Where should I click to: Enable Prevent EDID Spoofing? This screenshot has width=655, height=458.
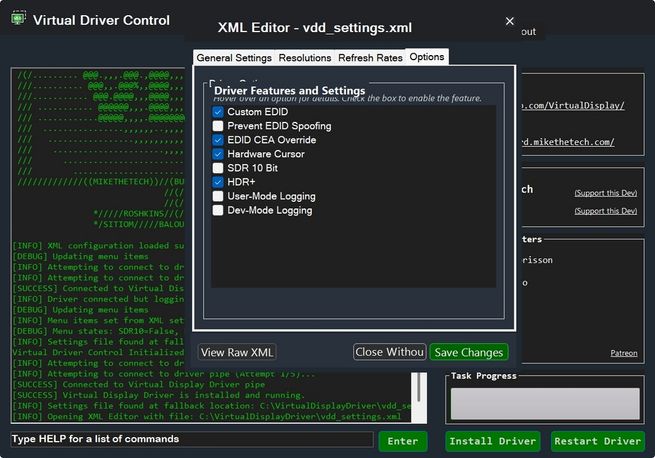[218, 126]
